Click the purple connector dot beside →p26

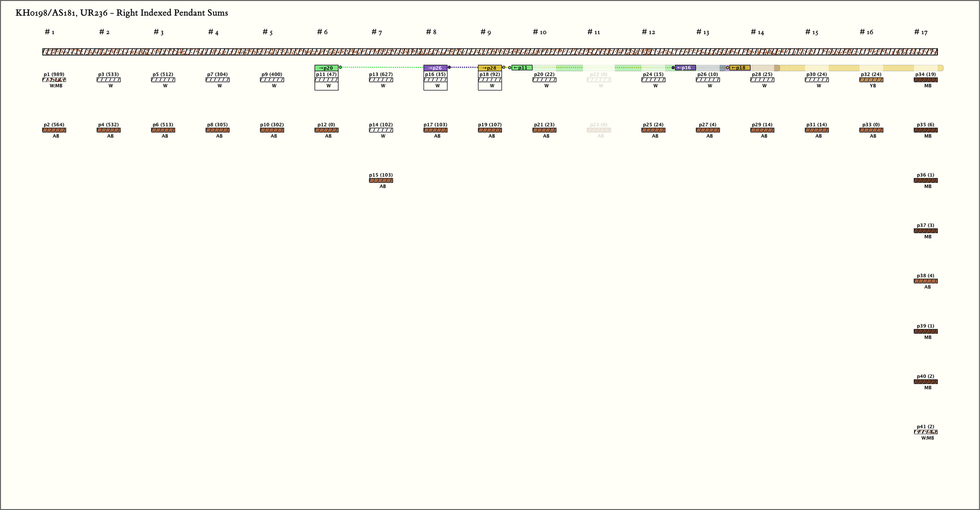tap(449, 68)
